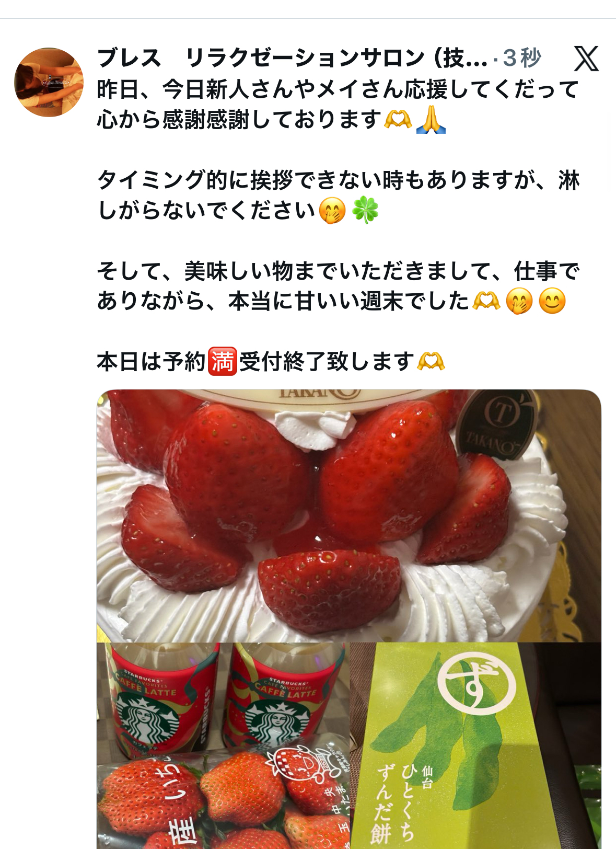Viewport: 616px width, 849px height.
Task: Tap the red 満 emoji
Action: point(223,361)
